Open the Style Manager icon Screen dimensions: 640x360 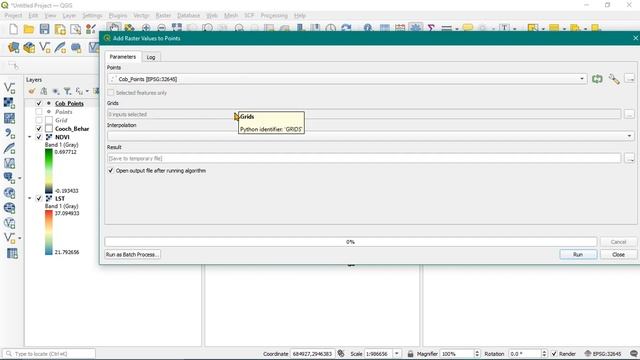click(x=91, y=29)
